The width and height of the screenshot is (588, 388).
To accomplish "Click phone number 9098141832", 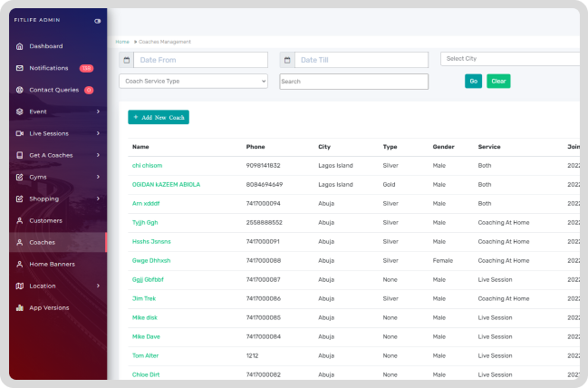I will coord(264,166).
